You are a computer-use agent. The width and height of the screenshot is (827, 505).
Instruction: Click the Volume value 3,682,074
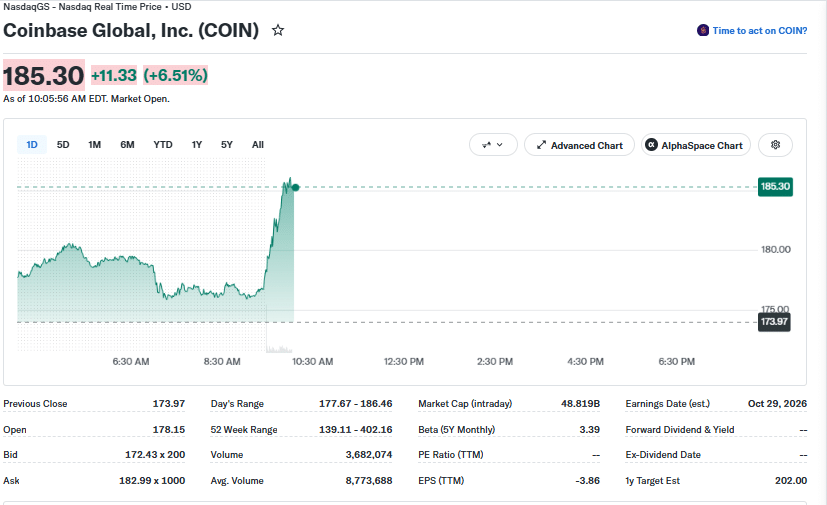[369, 454]
